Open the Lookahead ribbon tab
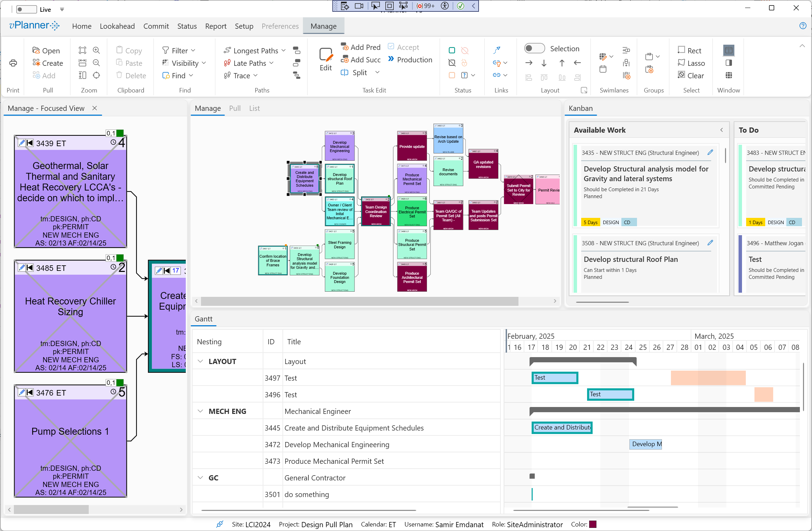Image resolution: width=812 pixels, height=531 pixels. (117, 26)
